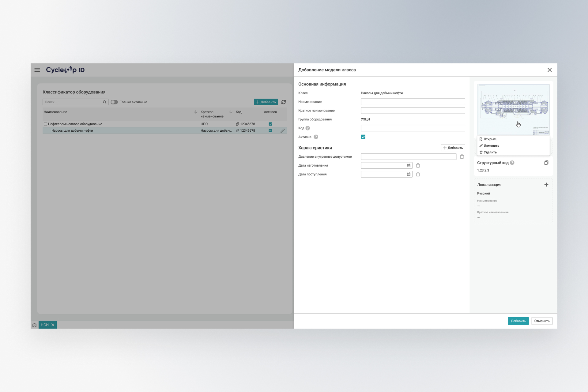Collapse the Нефтепромысловое оборудование tree node
Screen dimensions: 588x392
(45, 124)
